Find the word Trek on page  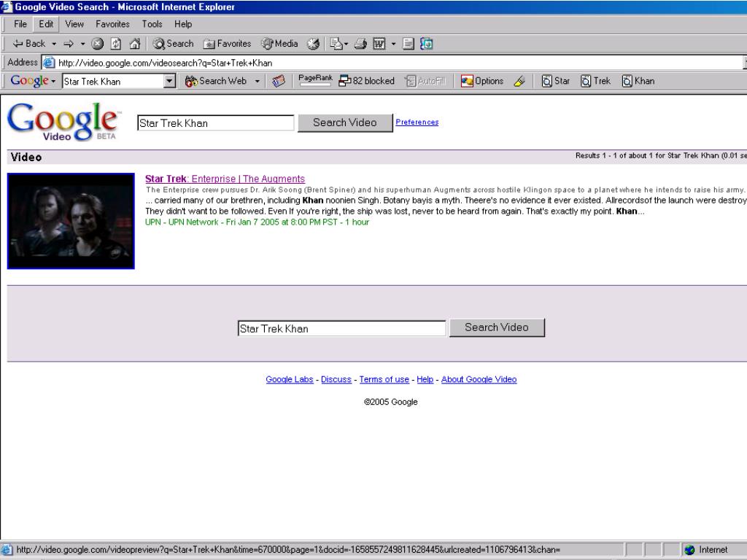point(595,81)
